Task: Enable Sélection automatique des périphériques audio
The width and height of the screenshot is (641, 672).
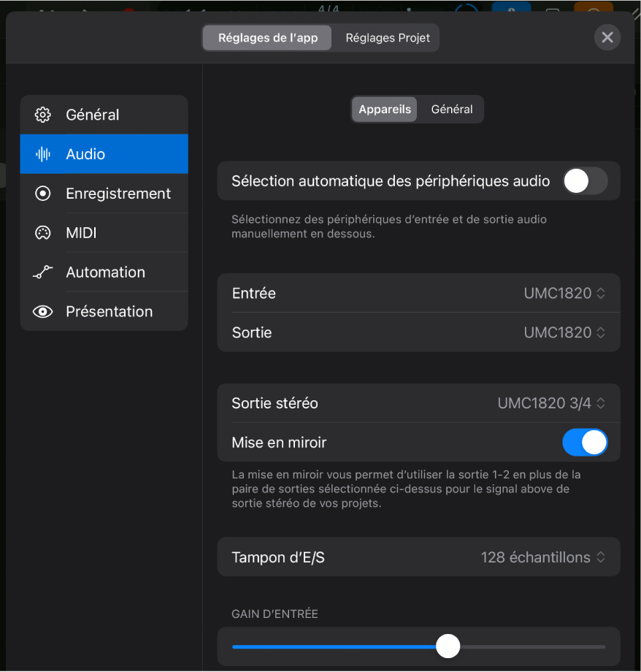Action: (584, 180)
